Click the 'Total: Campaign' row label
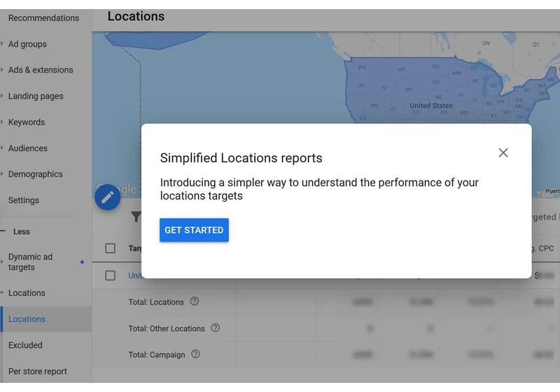Screen dimensions: 560x392 pyautogui.click(x=157, y=355)
